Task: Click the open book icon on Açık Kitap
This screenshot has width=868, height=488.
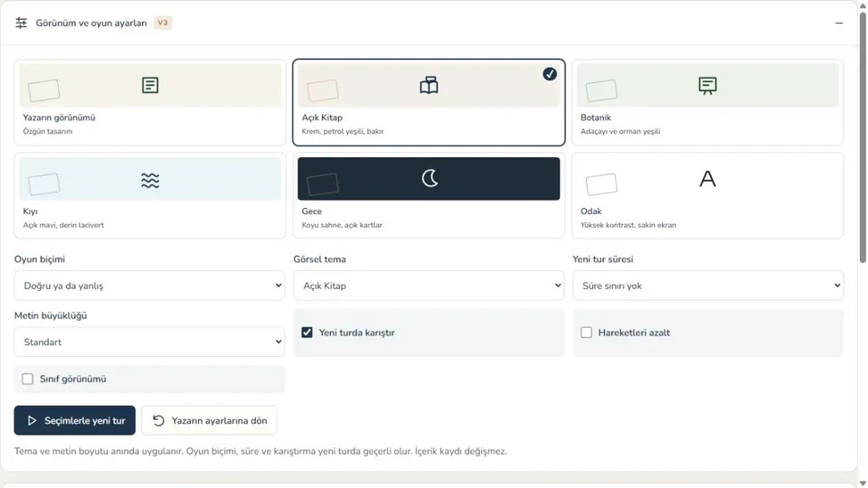Action: point(429,85)
